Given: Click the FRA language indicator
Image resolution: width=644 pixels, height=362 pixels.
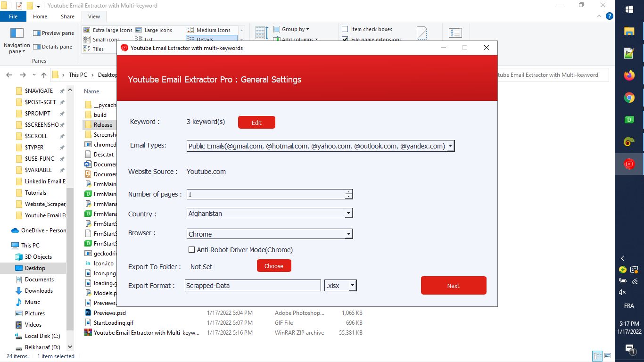Looking at the screenshot, I should pyautogui.click(x=629, y=306).
